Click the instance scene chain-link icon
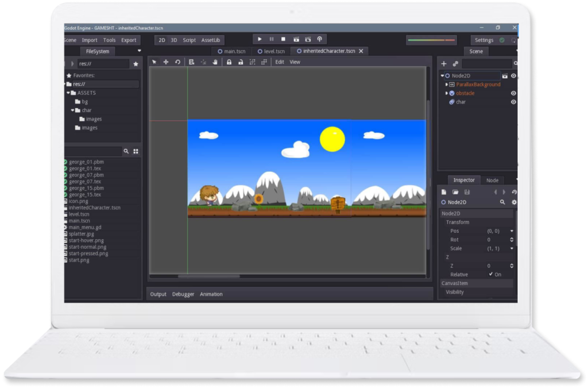The height and width of the screenshot is (388, 588). coord(455,63)
